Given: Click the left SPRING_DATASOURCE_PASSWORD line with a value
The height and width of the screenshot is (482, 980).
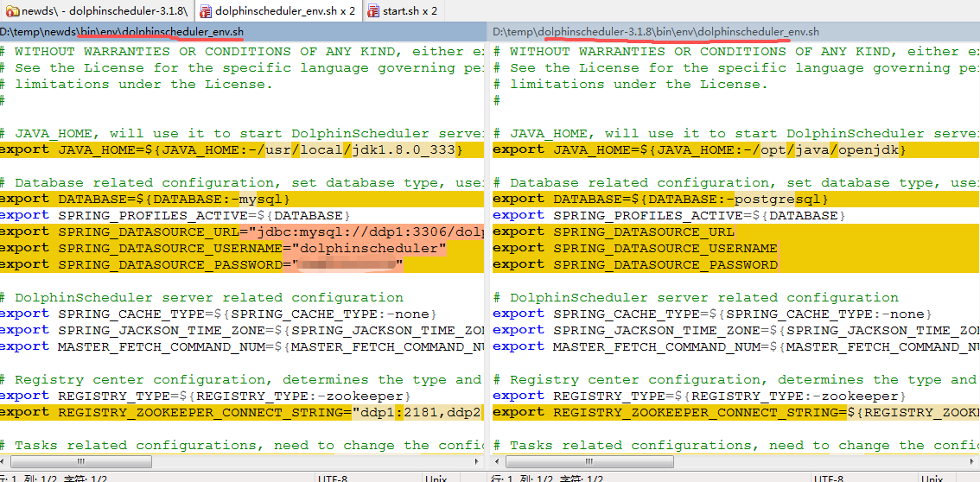Looking at the screenshot, I should tap(242, 264).
